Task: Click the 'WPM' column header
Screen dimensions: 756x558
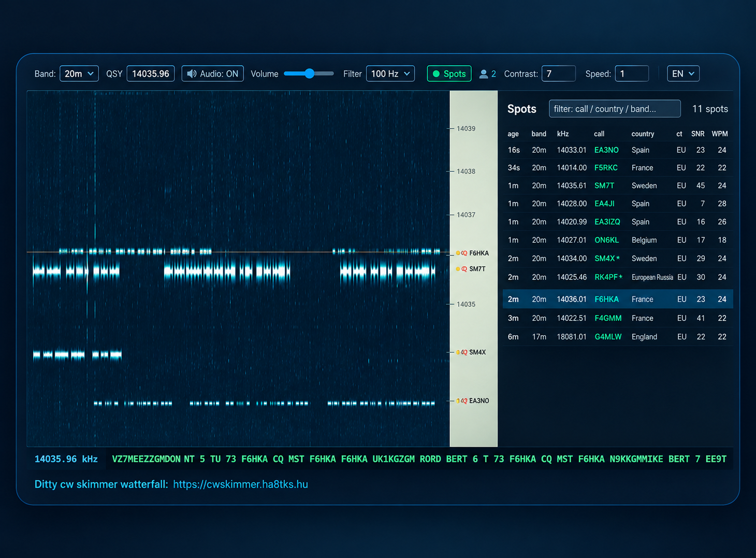Action: click(720, 134)
